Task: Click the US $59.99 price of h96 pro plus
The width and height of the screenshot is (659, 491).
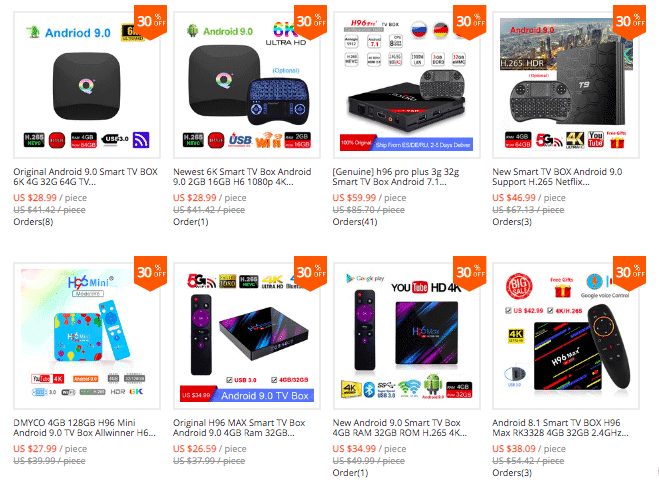Action: click(x=354, y=198)
